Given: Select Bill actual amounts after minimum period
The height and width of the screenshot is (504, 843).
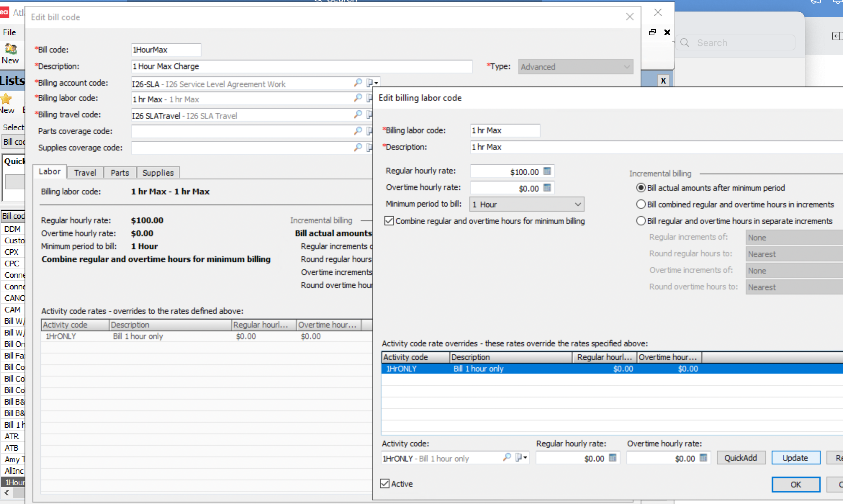Looking at the screenshot, I should coord(641,188).
